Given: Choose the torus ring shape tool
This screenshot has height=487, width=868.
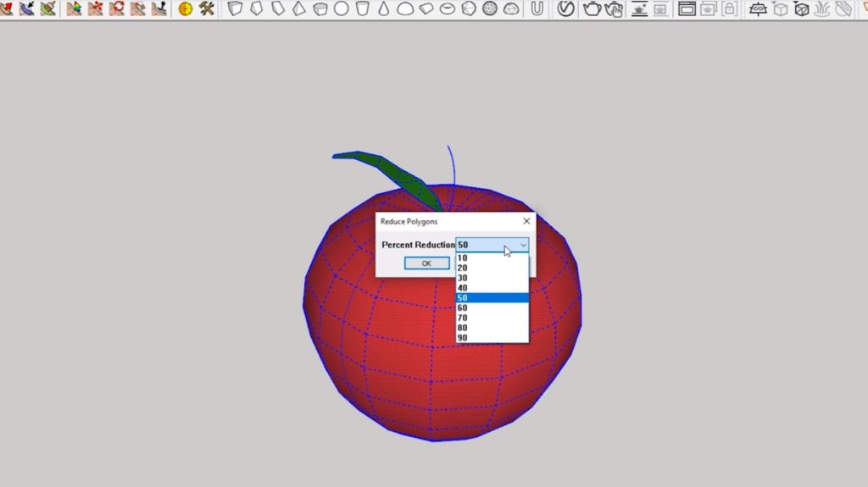Looking at the screenshot, I should [448, 8].
